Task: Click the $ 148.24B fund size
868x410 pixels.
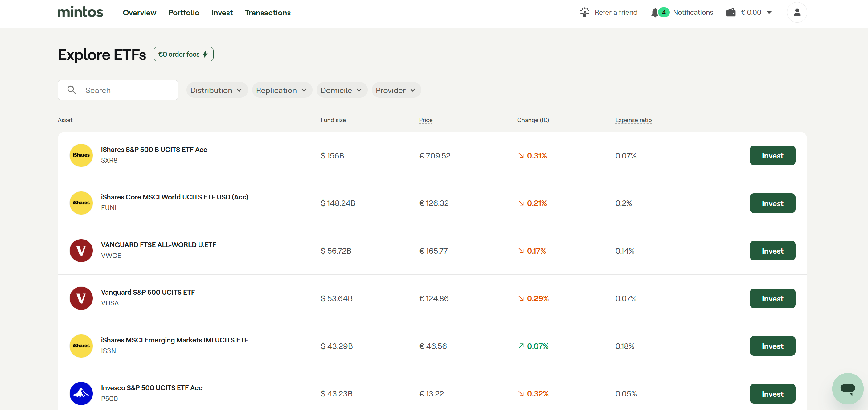Action: coord(338,203)
